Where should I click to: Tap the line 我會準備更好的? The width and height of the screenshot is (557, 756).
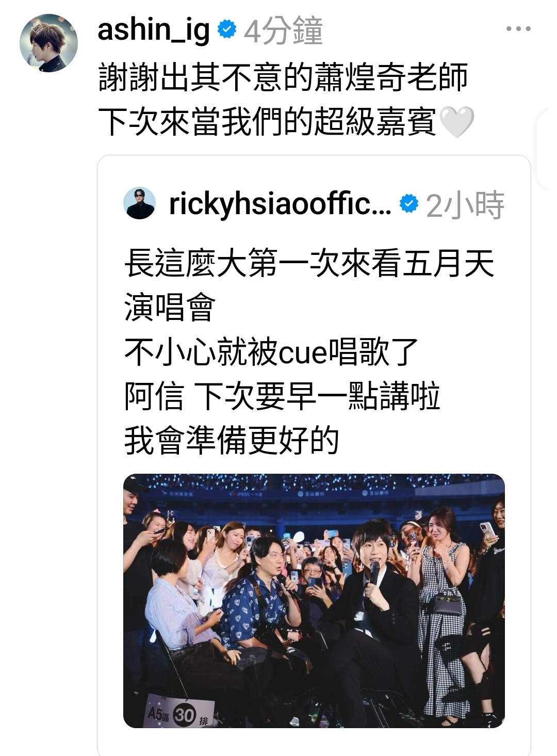[x=232, y=440]
